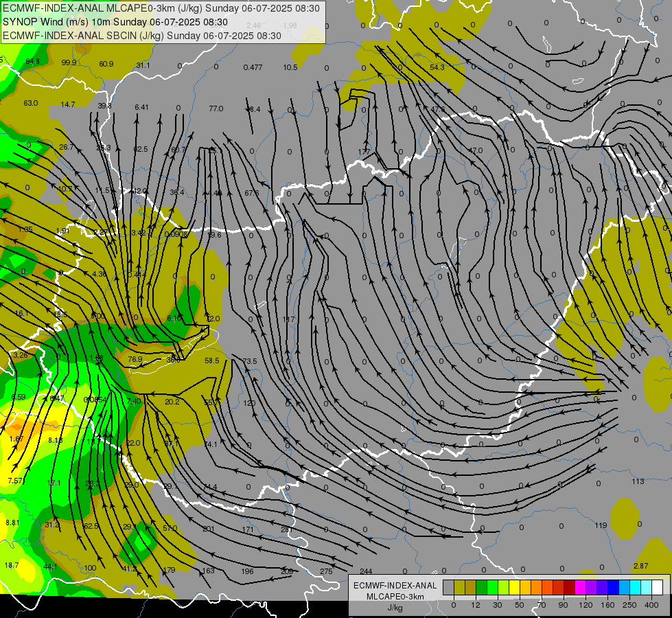Viewport: 672px width, 618px height.
Task: Click the J/kg unit label in legend
Action: point(395,608)
